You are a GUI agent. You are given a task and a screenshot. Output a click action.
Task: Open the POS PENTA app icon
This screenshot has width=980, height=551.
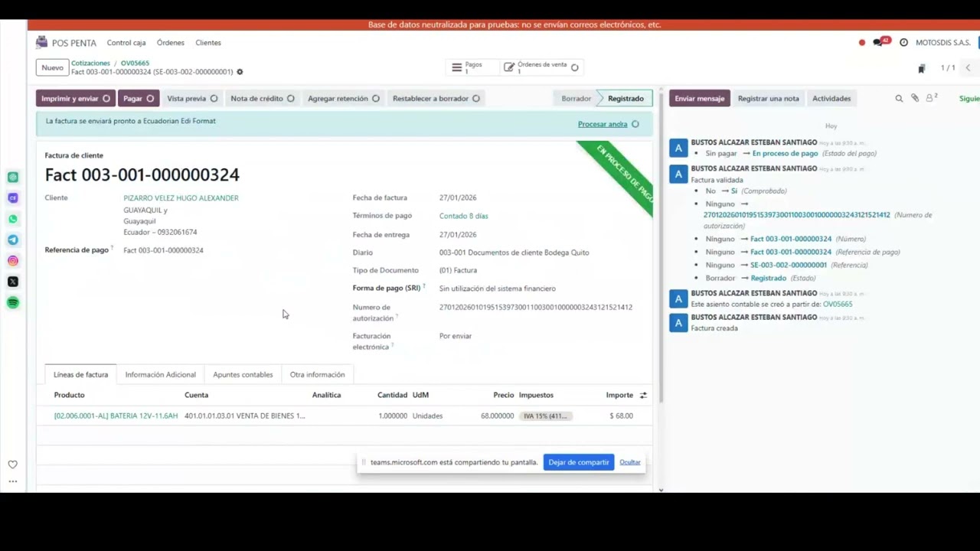click(41, 43)
